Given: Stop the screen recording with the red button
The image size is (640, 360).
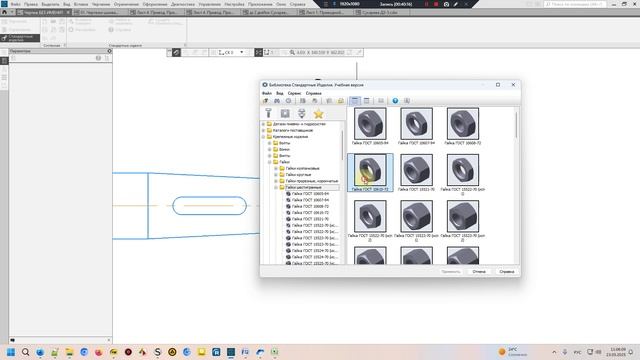Looking at the screenshot, I should [436, 4].
